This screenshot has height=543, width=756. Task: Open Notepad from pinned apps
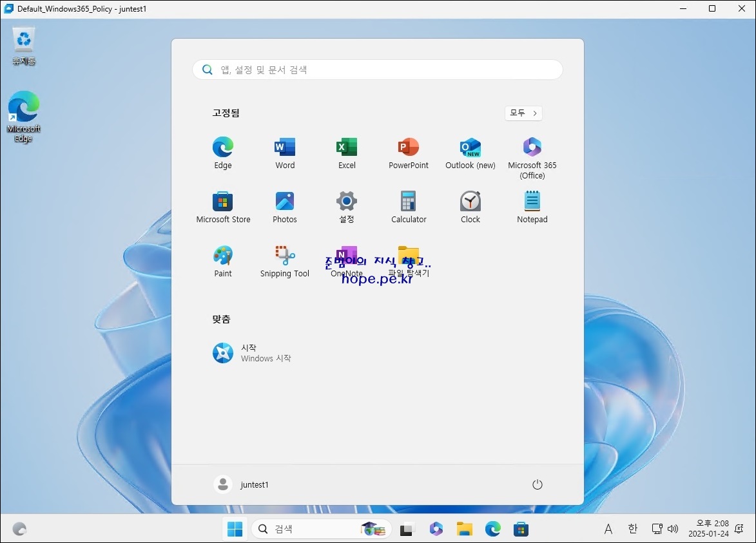click(532, 207)
